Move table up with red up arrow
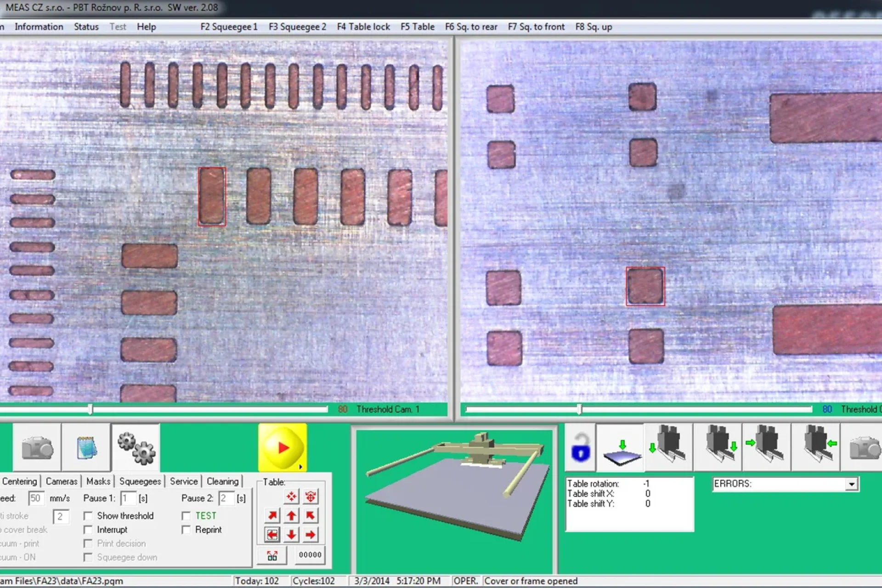This screenshot has height=588, width=882. (x=291, y=515)
